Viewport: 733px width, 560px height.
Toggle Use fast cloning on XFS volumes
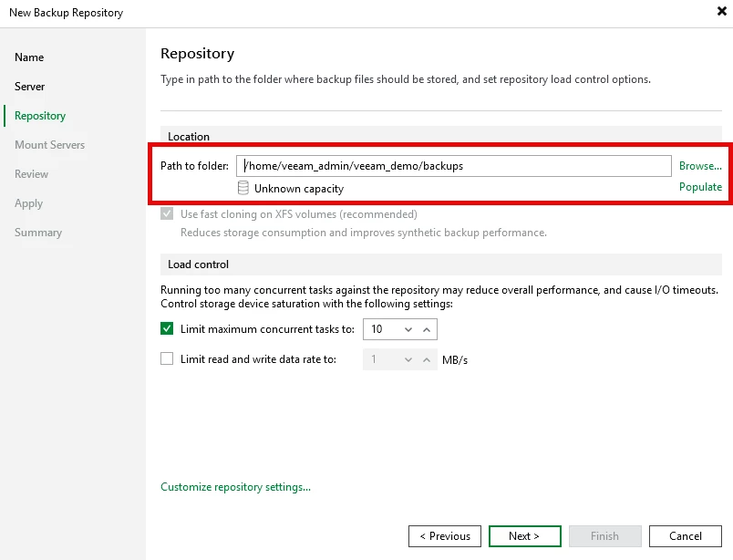[x=167, y=213]
